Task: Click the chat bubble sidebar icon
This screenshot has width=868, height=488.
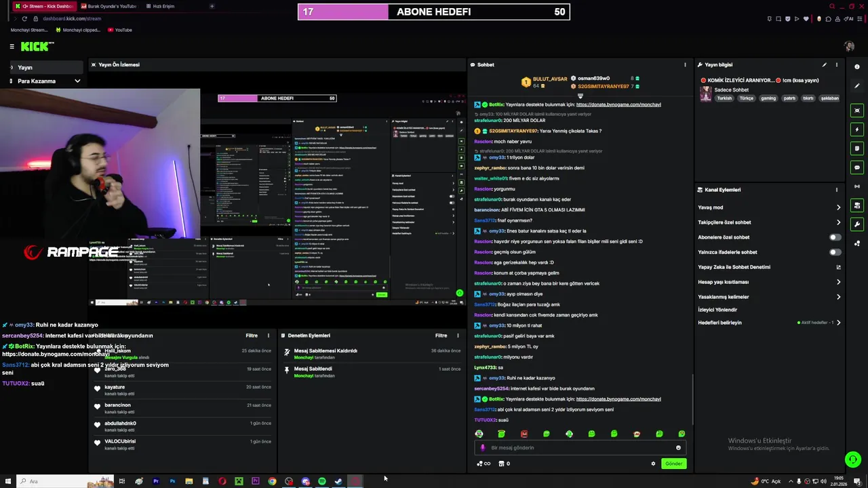Action: point(857,167)
